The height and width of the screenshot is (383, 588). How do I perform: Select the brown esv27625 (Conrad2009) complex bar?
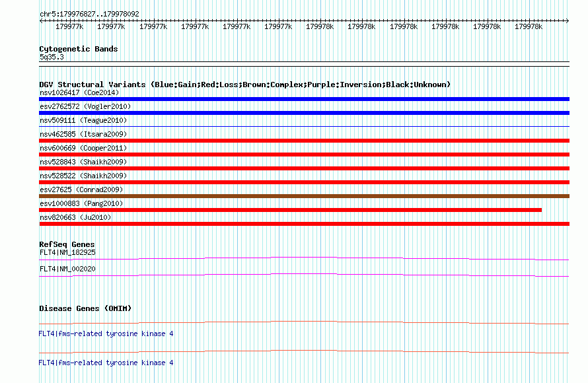[304, 196]
